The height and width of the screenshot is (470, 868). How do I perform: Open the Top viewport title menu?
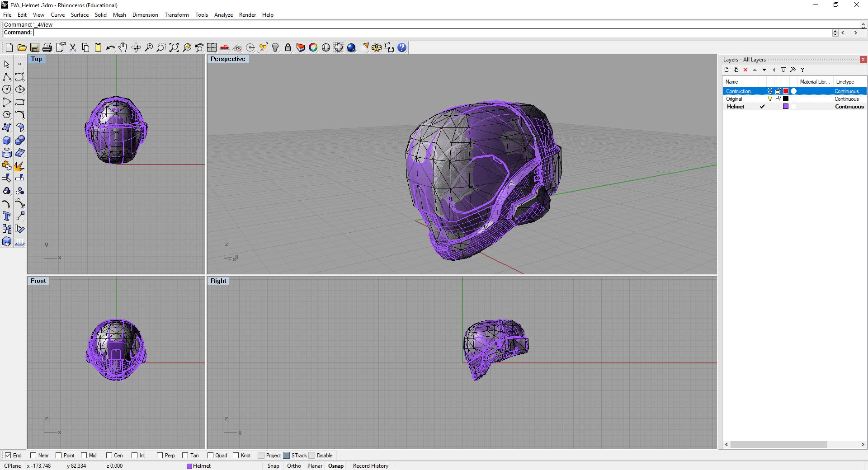(37, 59)
